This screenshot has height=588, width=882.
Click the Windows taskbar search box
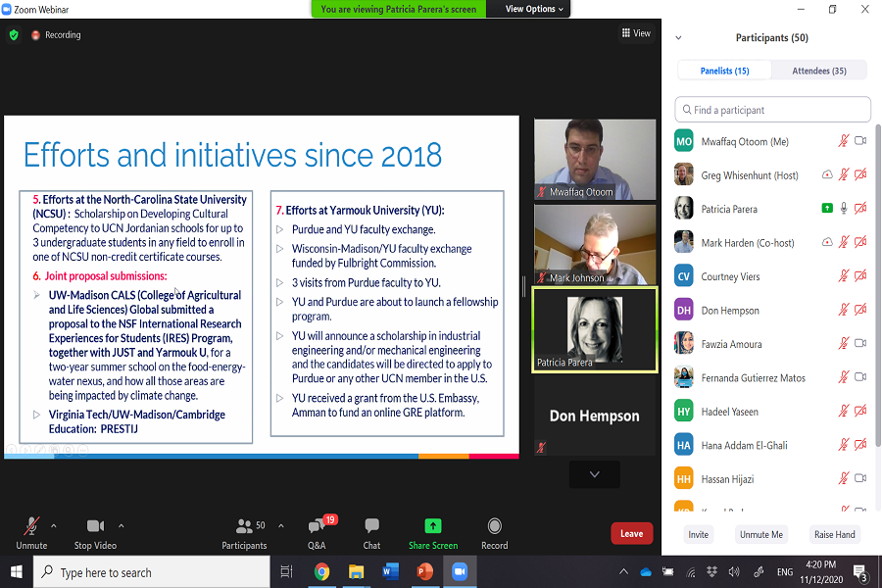(152, 572)
